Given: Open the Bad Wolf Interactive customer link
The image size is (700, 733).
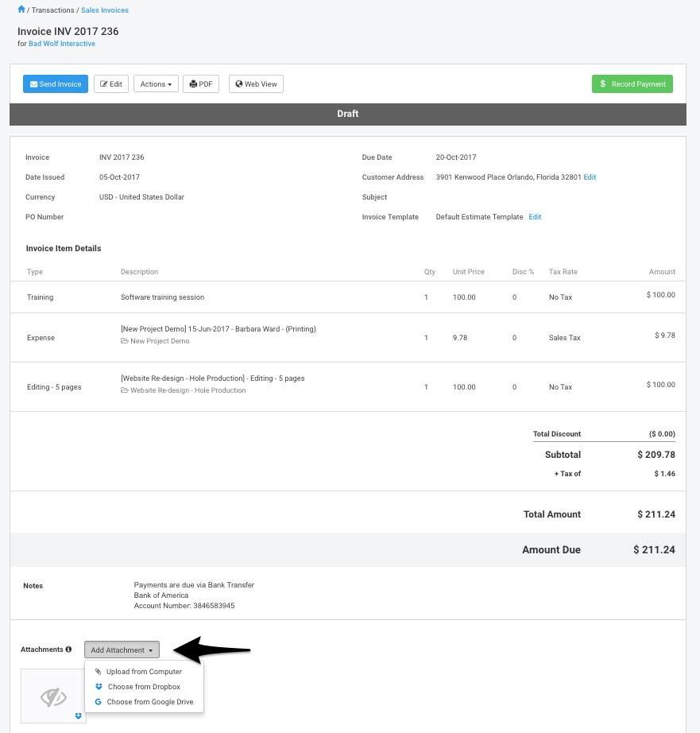Looking at the screenshot, I should pos(61,44).
